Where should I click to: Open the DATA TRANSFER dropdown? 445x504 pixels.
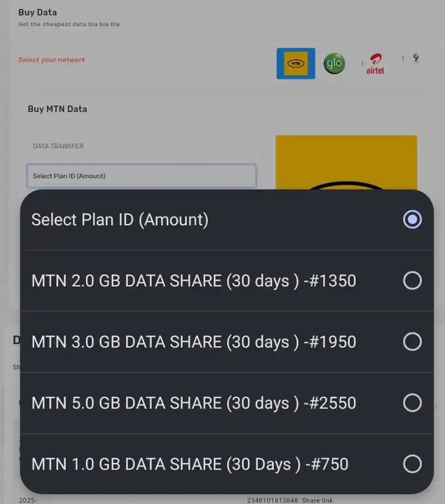click(x=141, y=146)
